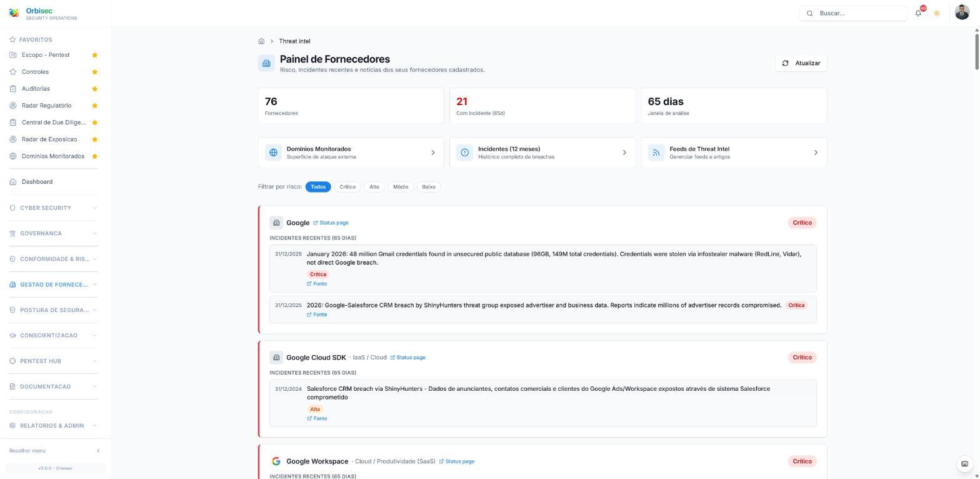The image size is (980, 479).
Task: Click the globe icon on Domínios Monitorados card
Action: click(273, 153)
